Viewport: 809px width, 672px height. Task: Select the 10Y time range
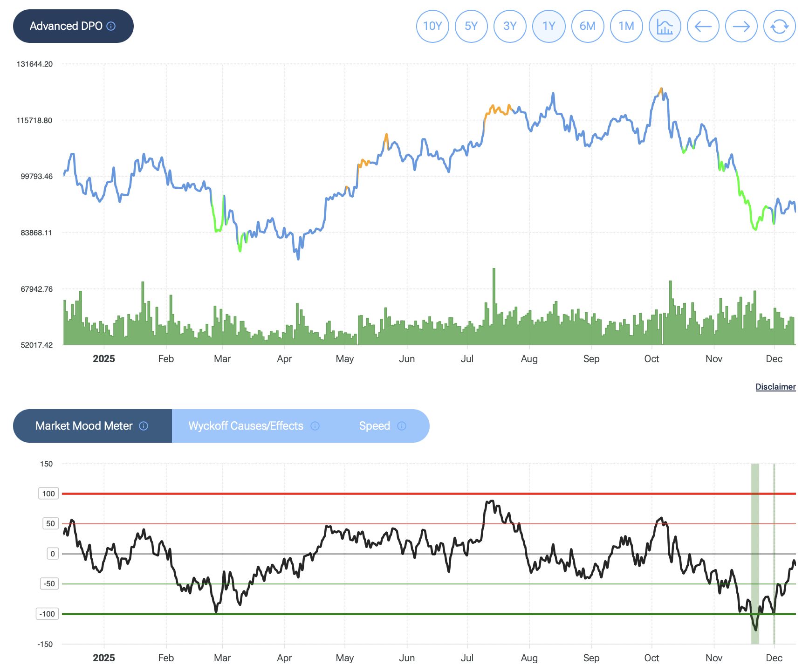432,26
